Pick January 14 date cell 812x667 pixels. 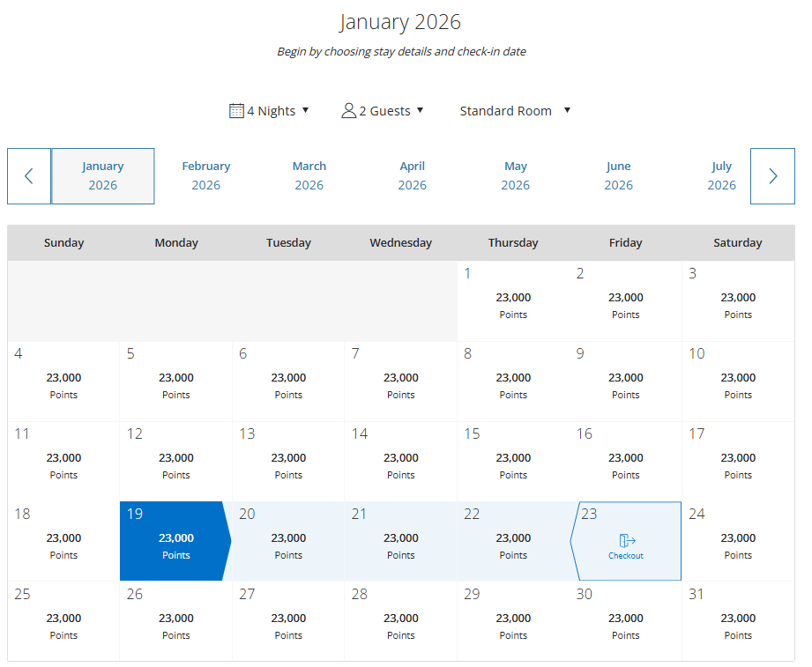(x=400, y=462)
